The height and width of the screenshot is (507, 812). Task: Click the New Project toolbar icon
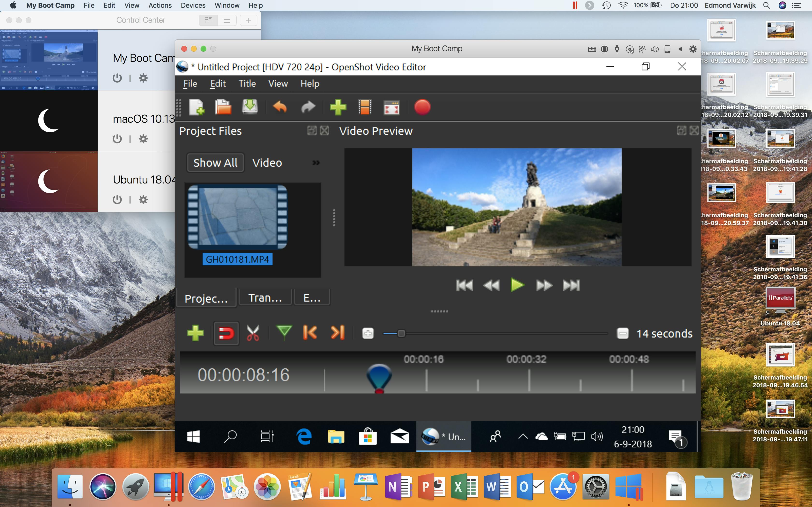tap(196, 107)
